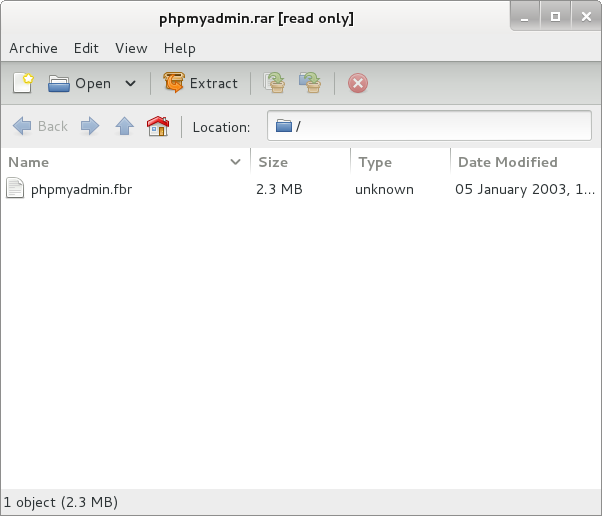This screenshot has height=516, width=602.
Task: Click the unknown type cell
Action: pyautogui.click(x=384, y=189)
